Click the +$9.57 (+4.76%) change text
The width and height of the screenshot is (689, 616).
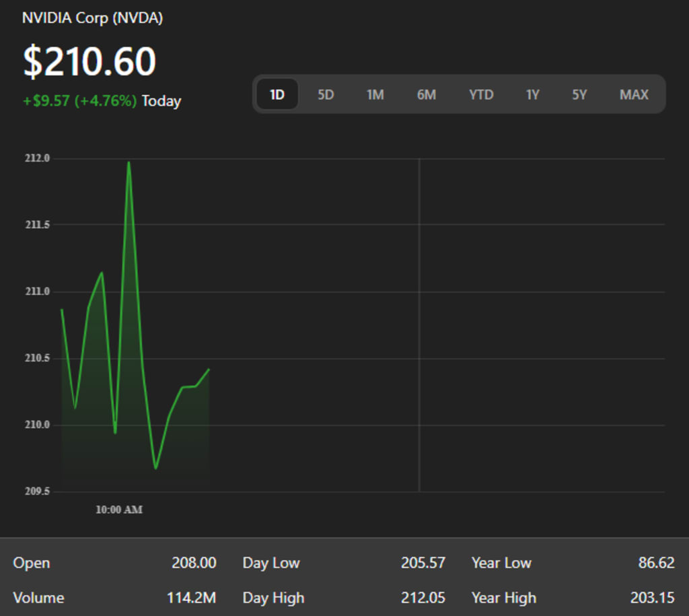pos(79,101)
